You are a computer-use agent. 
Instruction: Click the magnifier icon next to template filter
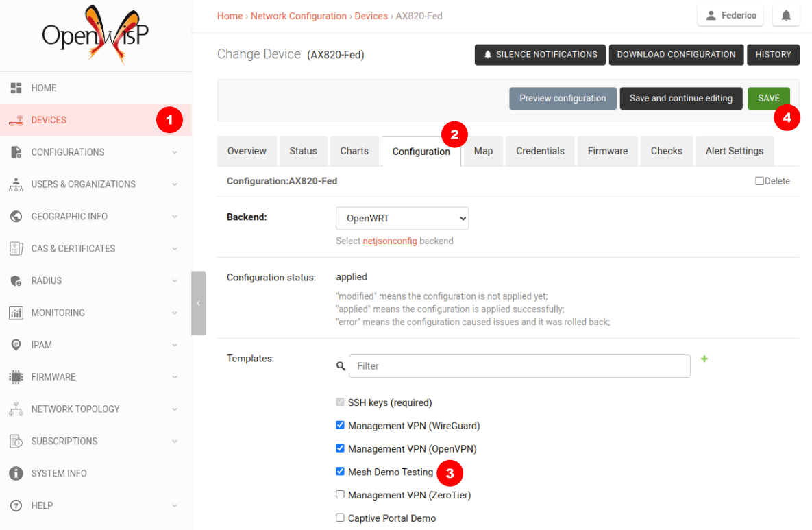pyautogui.click(x=341, y=366)
